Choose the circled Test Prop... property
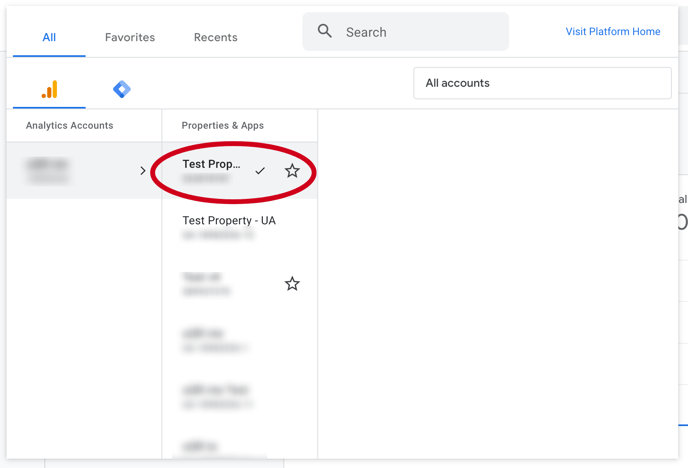The height and width of the screenshot is (468, 688). 240,171
